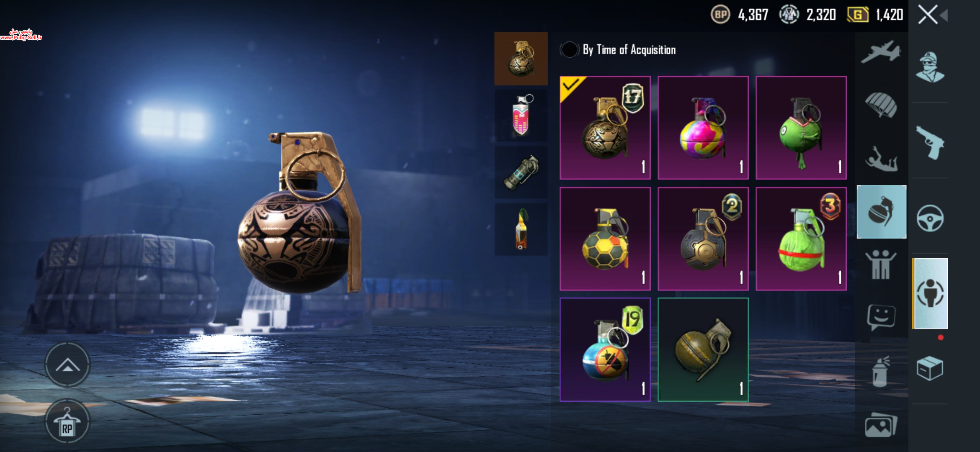The width and height of the screenshot is (980, 452).
Task: Open the vehicle steering wheel category
Action: coord(930,218)
